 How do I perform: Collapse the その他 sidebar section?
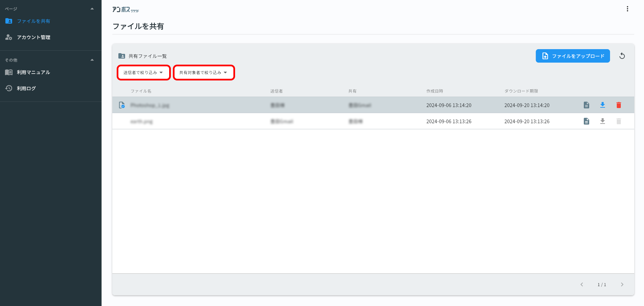tap(92, 60)
